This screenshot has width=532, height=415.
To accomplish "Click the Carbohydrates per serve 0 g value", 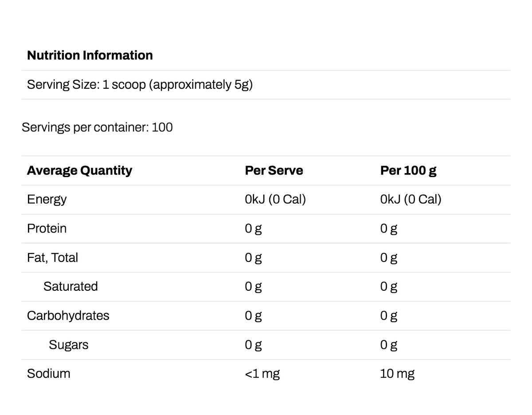I will pos(254,316).
